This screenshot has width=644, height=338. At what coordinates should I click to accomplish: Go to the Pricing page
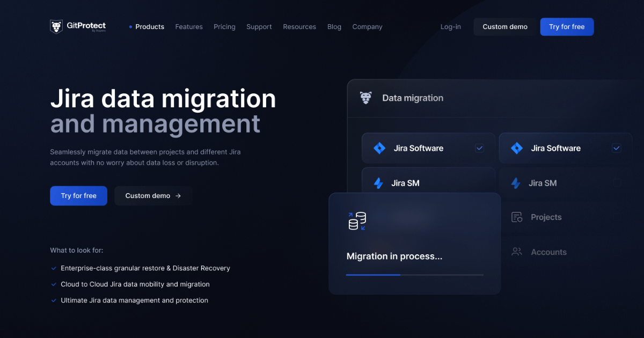pyautogui.click(x=224, y=27)
